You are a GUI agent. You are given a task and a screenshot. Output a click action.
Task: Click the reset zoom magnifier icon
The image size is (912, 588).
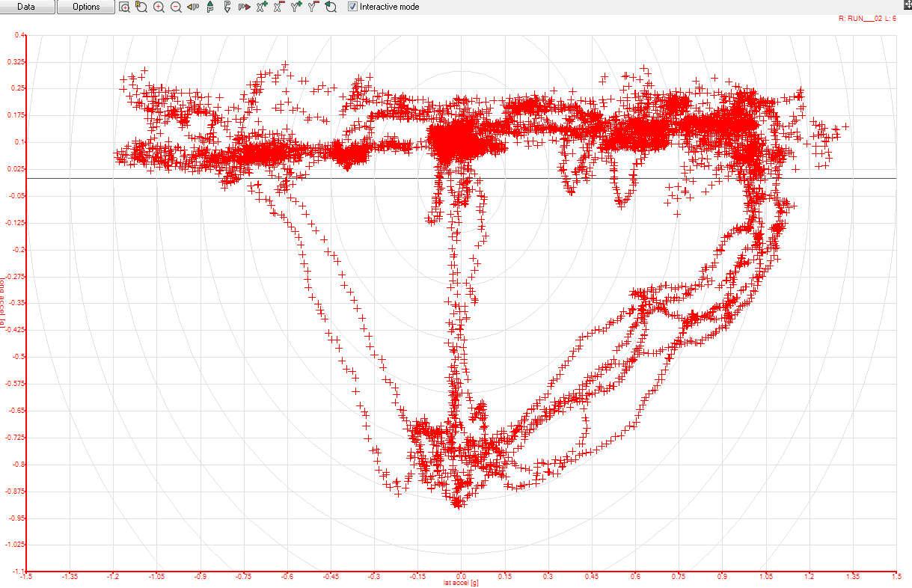[141, 7]
